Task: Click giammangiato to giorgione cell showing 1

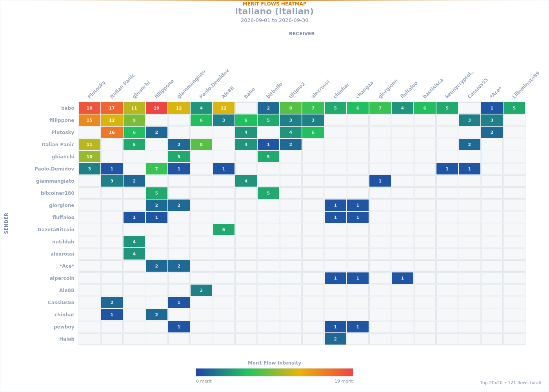Action: coord(380,181)
